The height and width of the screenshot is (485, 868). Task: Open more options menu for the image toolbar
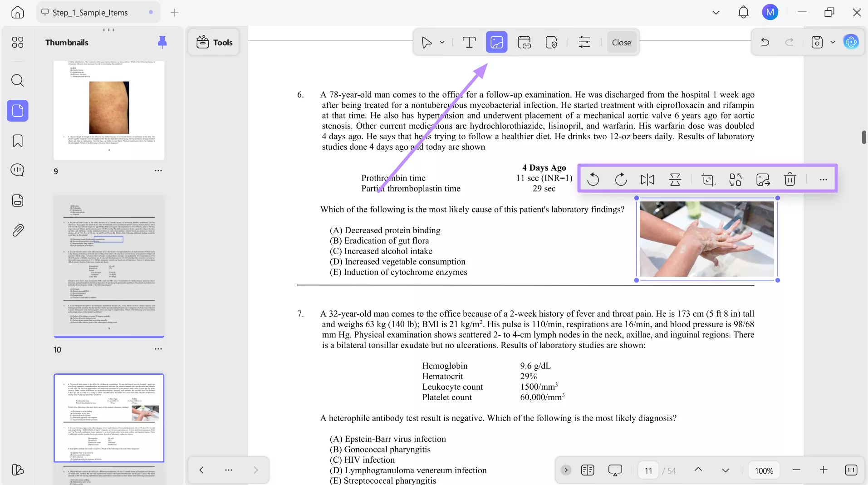823,179
